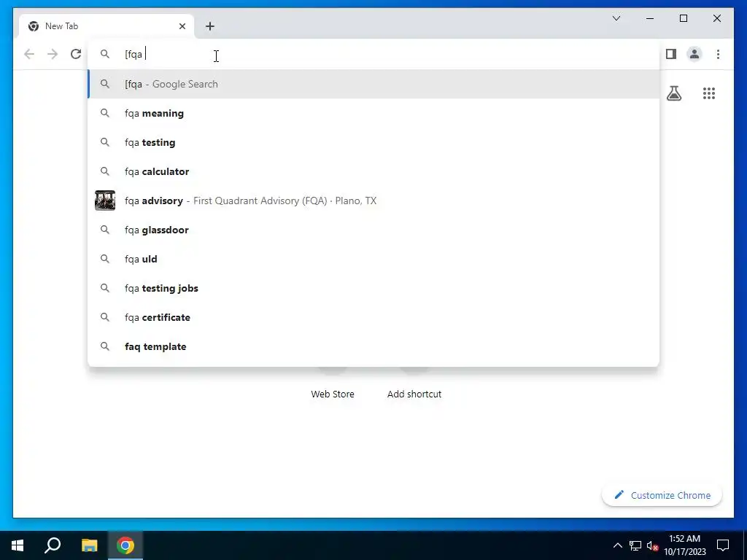Open the tab search chevron
Screen dimensions: 747x560
tap(616, 18)
